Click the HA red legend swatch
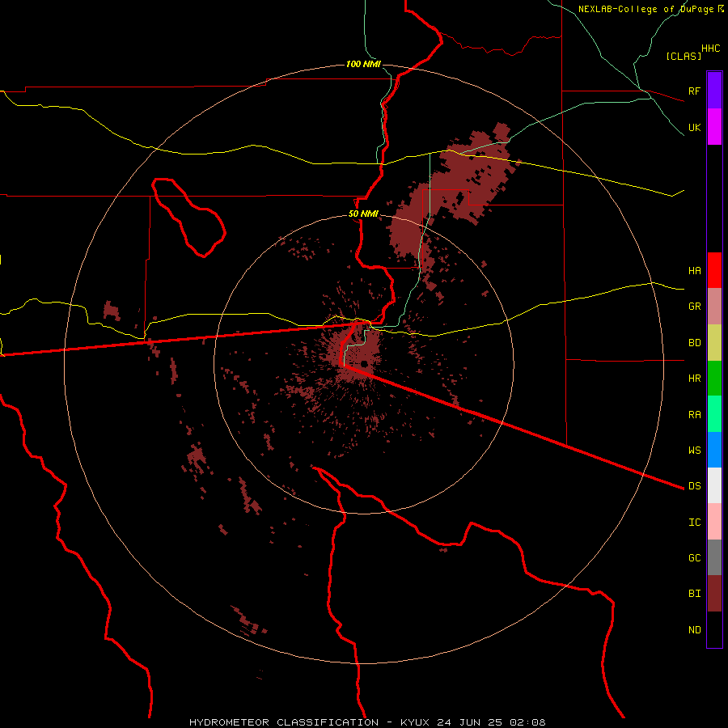This screenshot has width=728, height=728. pyautogui.click(x=714, y=270)
